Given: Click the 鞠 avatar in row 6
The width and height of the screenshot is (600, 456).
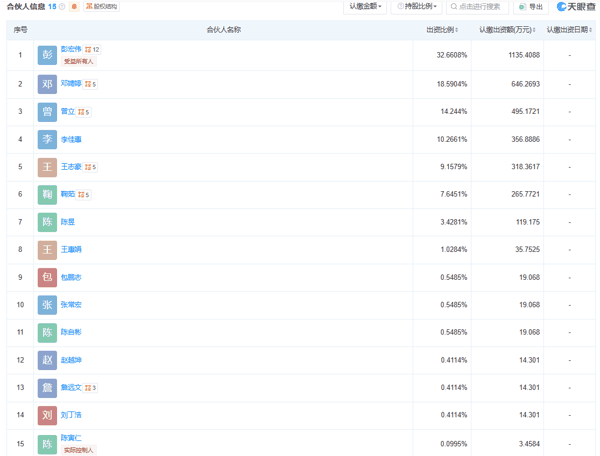Looking at the screenshot, I should (x=47, y=195).
